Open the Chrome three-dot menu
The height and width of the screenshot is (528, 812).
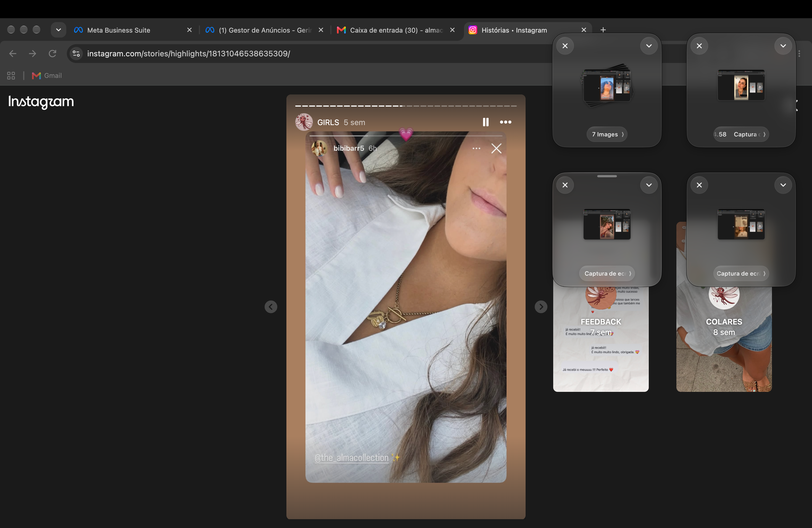click(799, 54)
